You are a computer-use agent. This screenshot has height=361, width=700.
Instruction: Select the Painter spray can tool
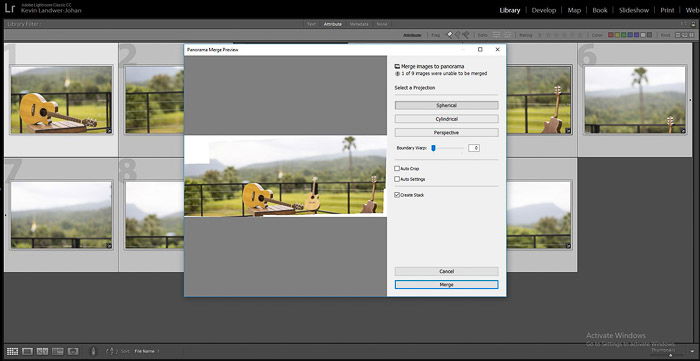tap(93, 351)
